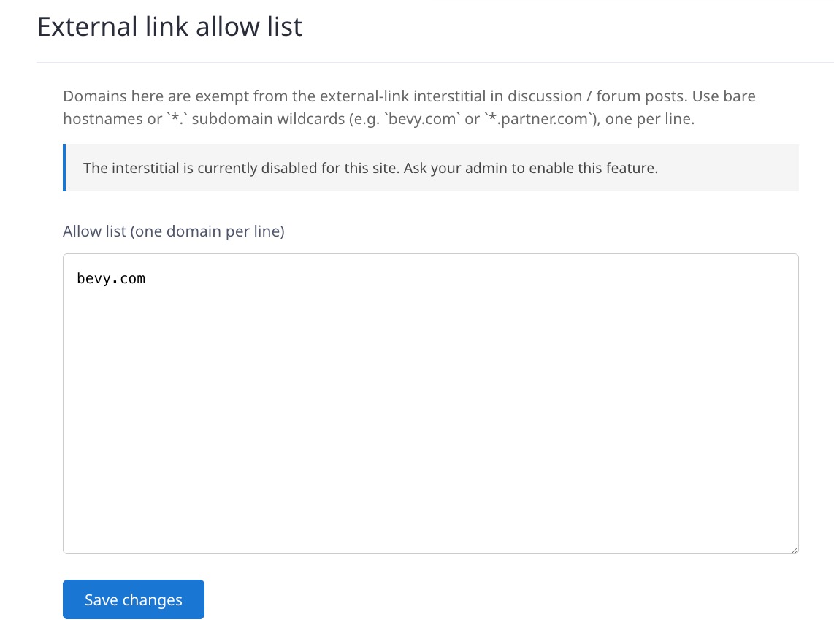Click the 'one per line' phrase in the description
Image resolution: width=834 pixels, height=644 pixels.
tap(649, 119)
